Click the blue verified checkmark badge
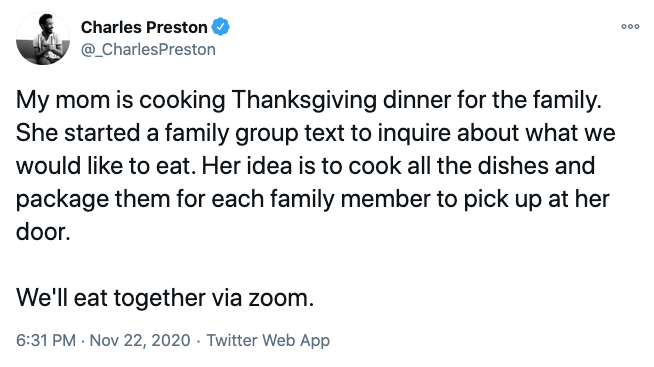Viewport: 654px width, 367px height. 220,27
